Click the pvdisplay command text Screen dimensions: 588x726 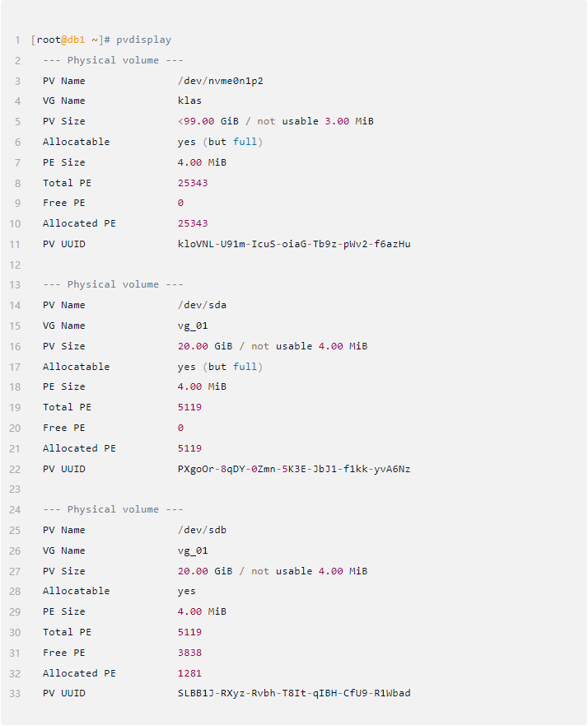coord(144,40)
